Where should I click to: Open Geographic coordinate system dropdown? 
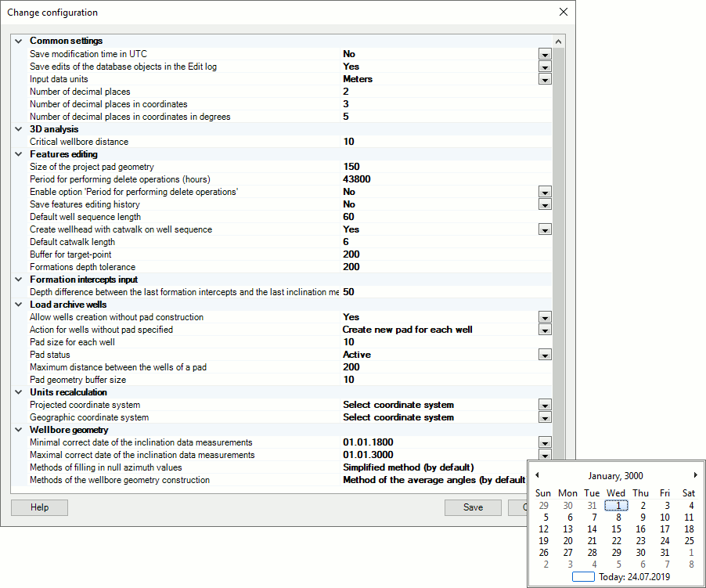[545, 418]
